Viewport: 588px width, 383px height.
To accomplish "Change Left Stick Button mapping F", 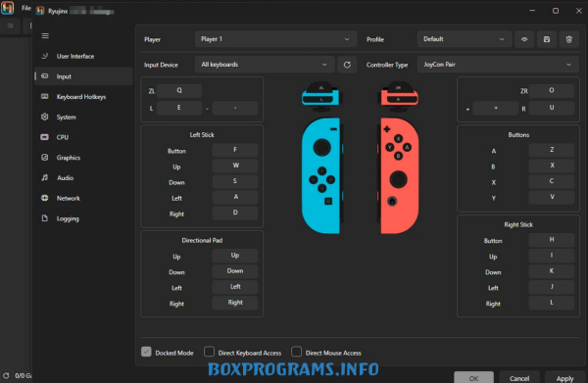I will click(235, 150).
